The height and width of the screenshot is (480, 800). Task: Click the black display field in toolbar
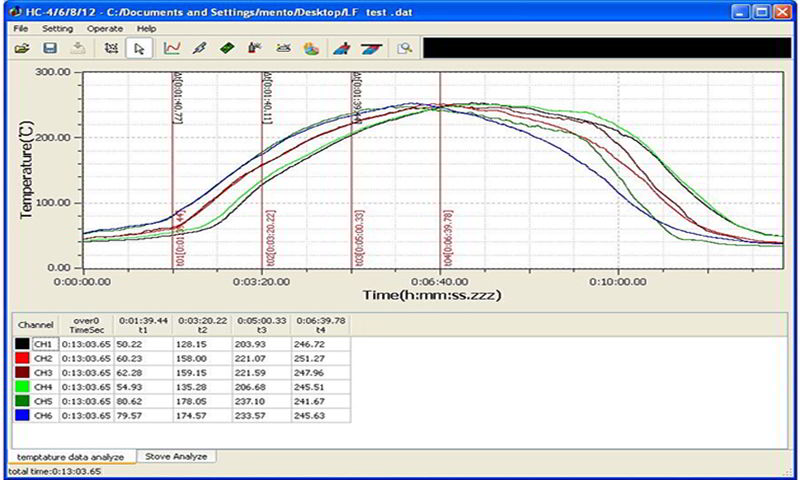[607, 48]
